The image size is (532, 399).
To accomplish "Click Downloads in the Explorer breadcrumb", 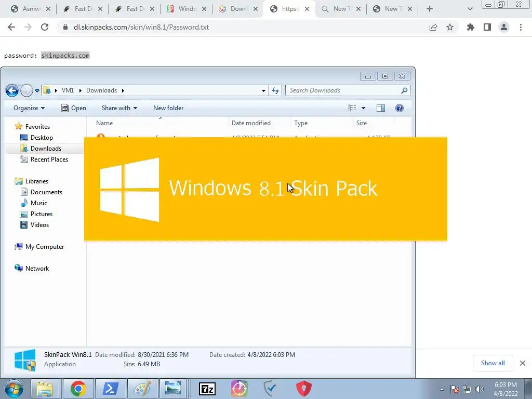I will click(x=101, y=90).
